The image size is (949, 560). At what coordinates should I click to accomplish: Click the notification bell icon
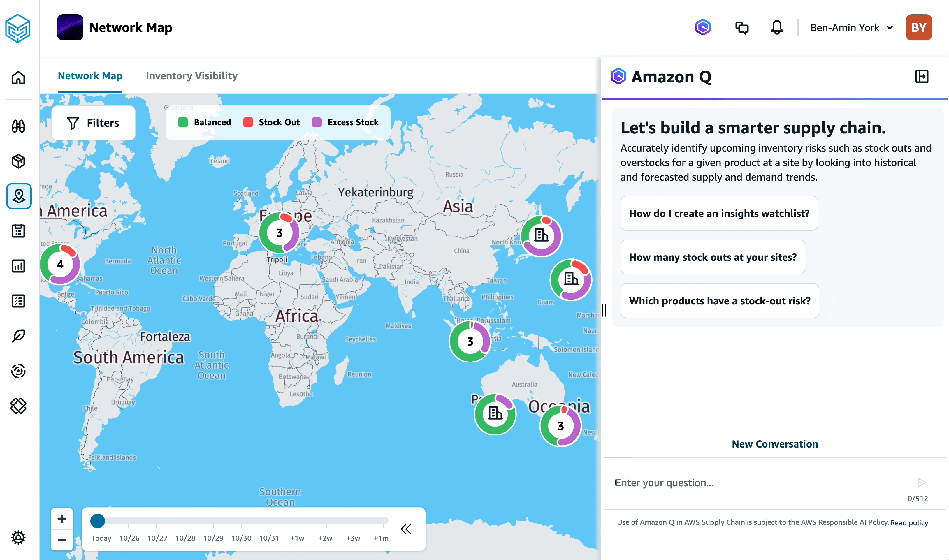(x=776, y=28)
